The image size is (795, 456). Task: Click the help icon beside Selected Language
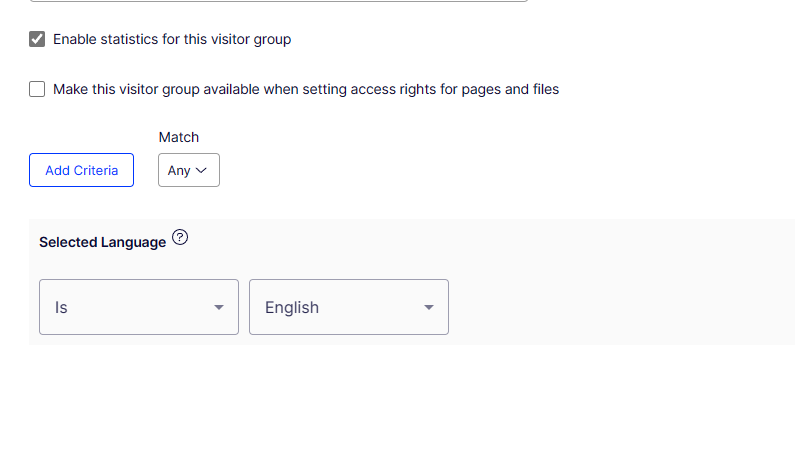(x=180, y=238)
